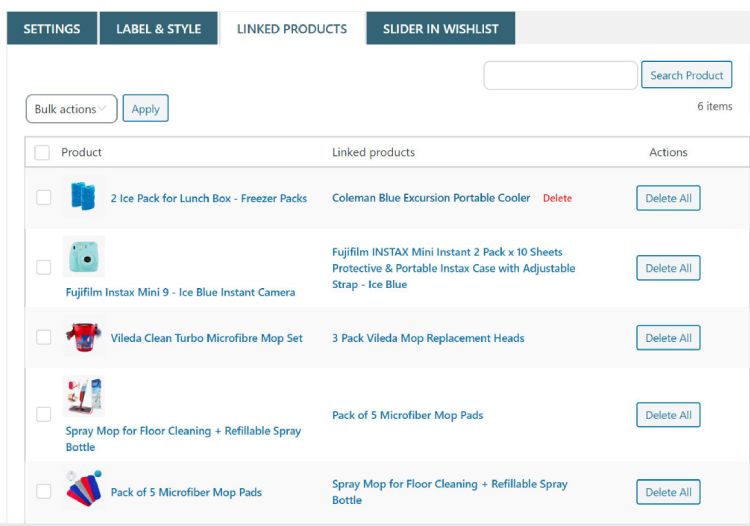Click the Actions column header
This screenshot has height=526, width=750.
[x=668, y=152]
